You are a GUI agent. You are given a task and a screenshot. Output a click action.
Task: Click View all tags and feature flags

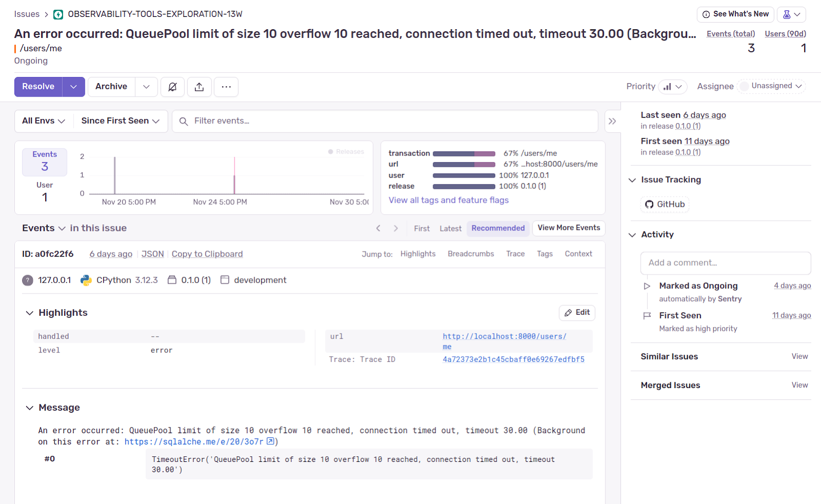tap(448, 200)
